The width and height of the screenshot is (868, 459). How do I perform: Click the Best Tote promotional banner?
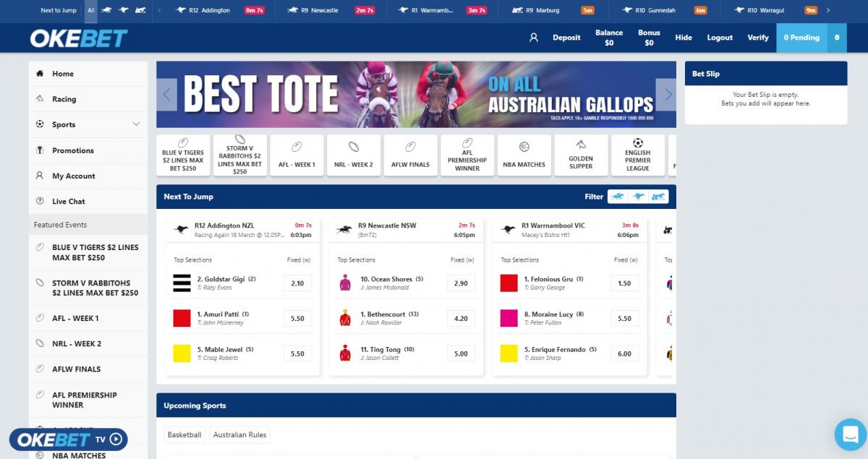[x=416, y=94]
